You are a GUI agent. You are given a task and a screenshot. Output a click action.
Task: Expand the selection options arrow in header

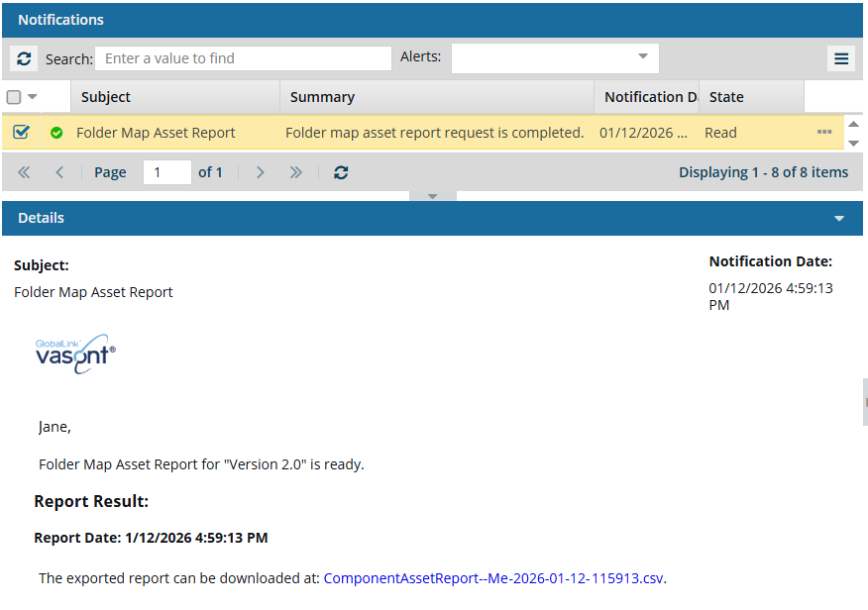(33, 97)
